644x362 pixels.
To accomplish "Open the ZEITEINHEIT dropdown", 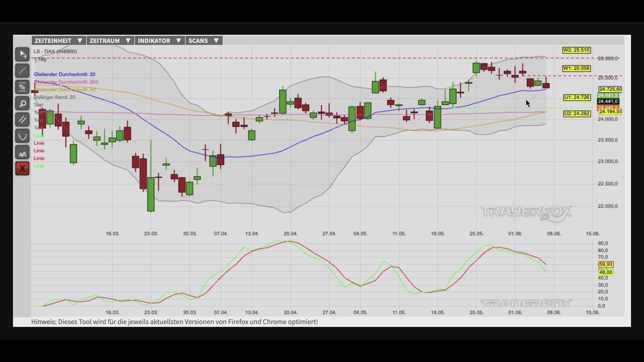I will click(x=59, y=41).
